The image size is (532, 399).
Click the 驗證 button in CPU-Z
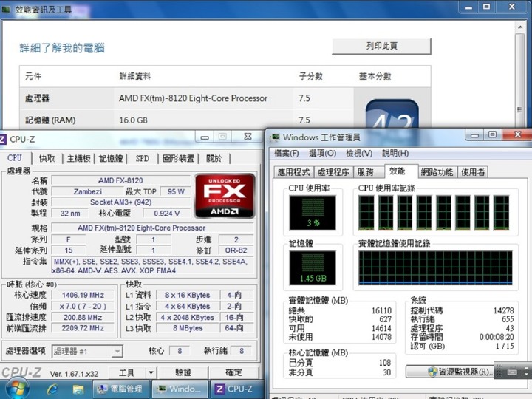(183, 373)
